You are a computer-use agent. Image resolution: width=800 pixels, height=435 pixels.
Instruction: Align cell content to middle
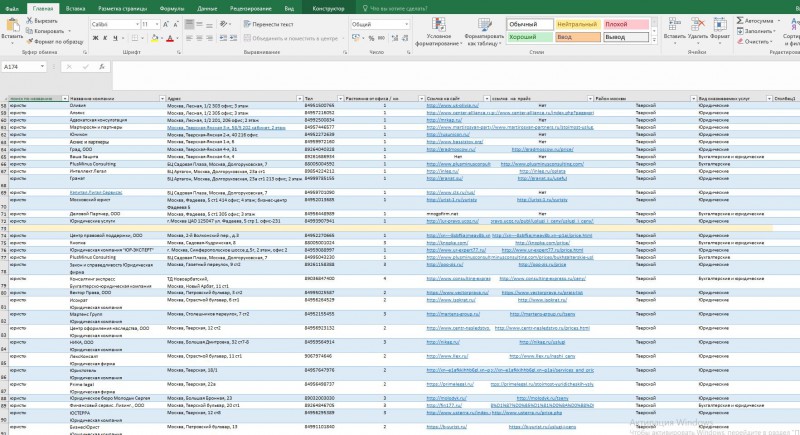[199, 24]
